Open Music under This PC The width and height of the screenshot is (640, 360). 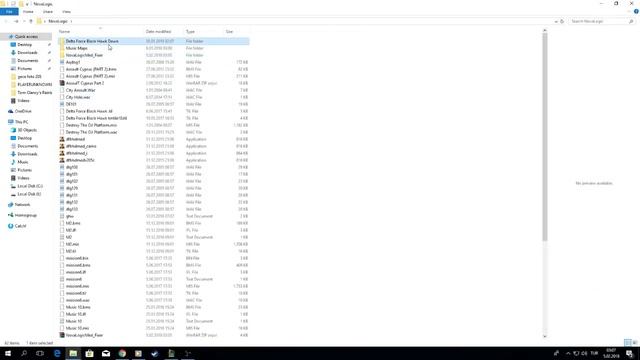(23, 162)
